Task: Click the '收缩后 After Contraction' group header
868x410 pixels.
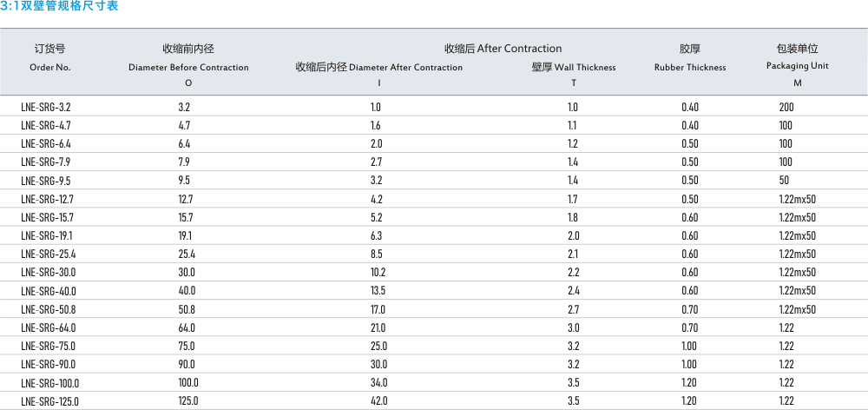Action: click(503, 49)
